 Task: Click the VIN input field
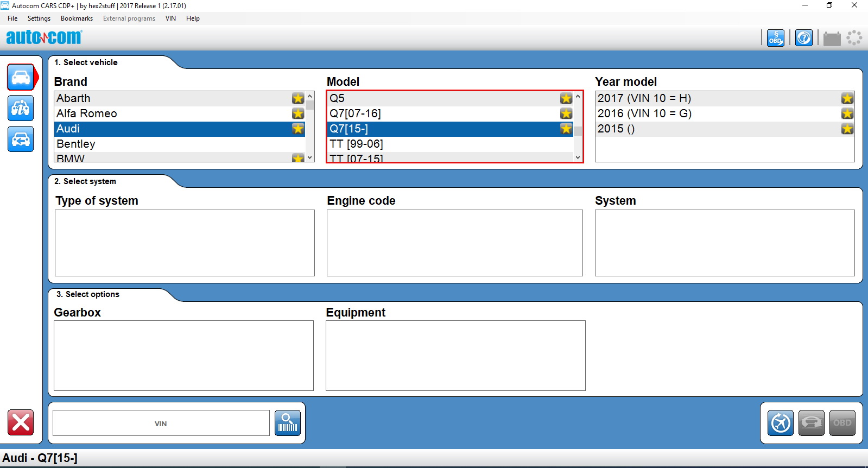pyautogui.click(x=161, y=423)
